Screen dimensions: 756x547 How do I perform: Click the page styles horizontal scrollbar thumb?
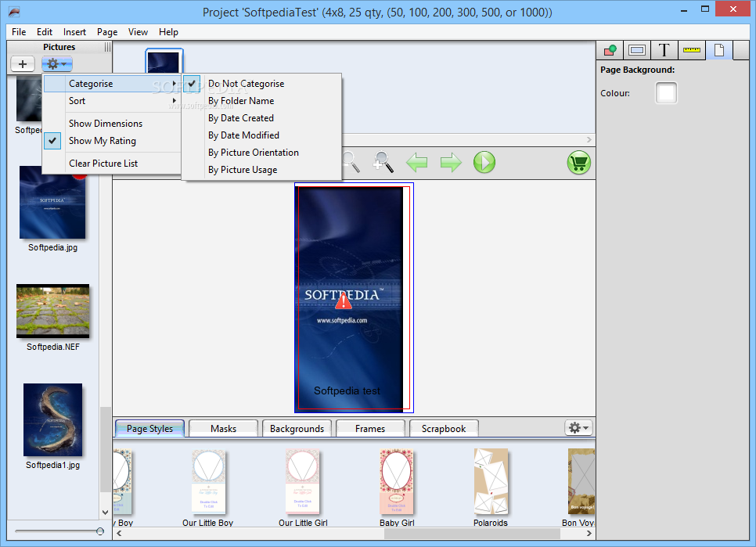tap(472, 534)
